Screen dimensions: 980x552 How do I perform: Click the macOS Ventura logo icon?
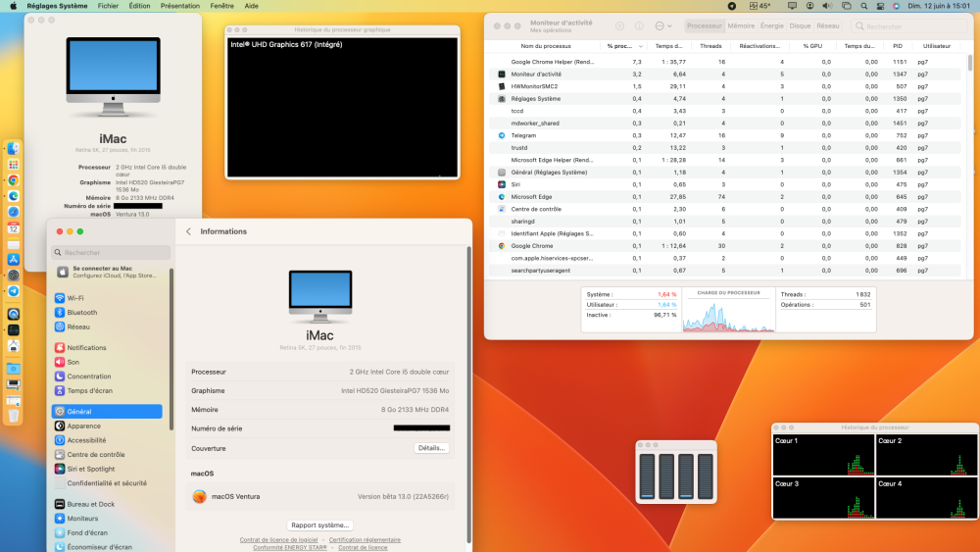[199, 496]
